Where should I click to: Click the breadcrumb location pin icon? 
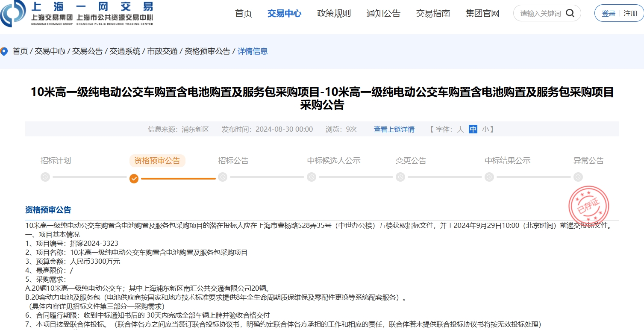[x=4, y=51]
